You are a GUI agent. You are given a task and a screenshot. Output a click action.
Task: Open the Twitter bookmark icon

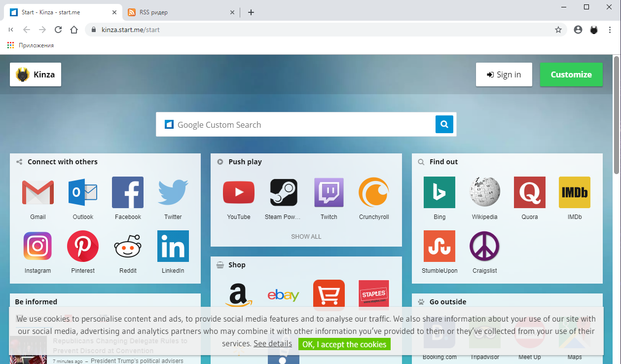(x=173, y=192)
